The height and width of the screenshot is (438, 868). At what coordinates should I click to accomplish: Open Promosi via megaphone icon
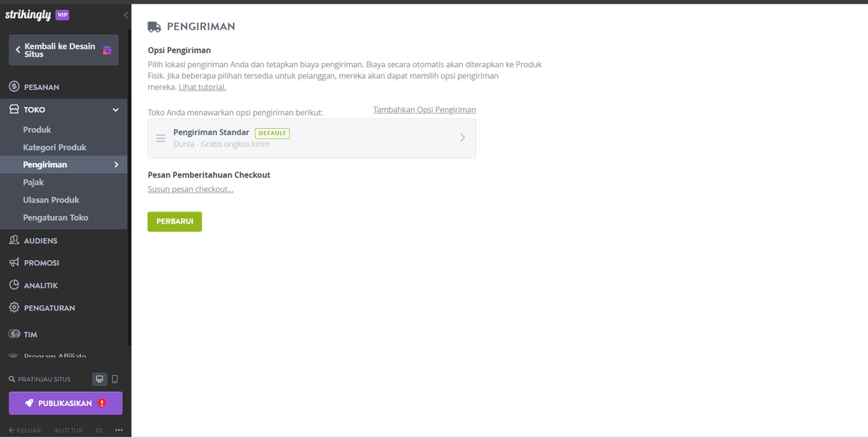click(14, 263)
